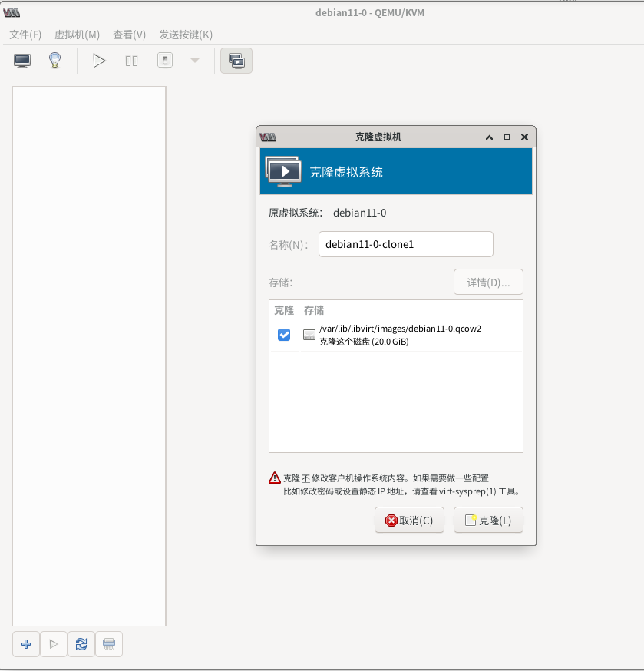
Task: Uncheck clone checkbox for debian11-0.qcow2 disk
Action: [284, 335]
